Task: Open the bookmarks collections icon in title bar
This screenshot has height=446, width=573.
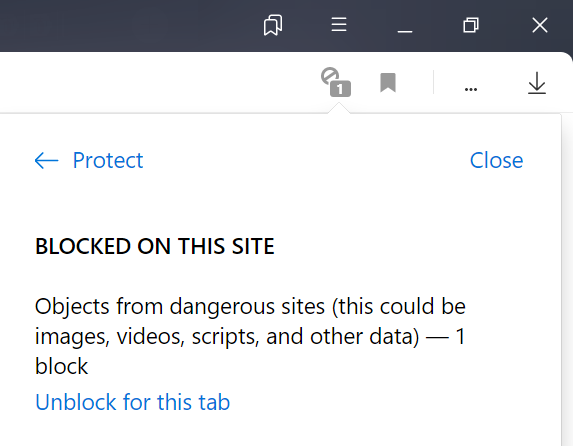Action: pyautogui.click(x=273, y=25)
